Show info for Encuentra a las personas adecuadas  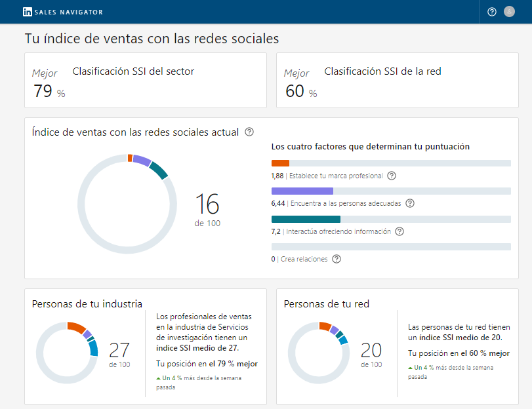click(410, 203)
